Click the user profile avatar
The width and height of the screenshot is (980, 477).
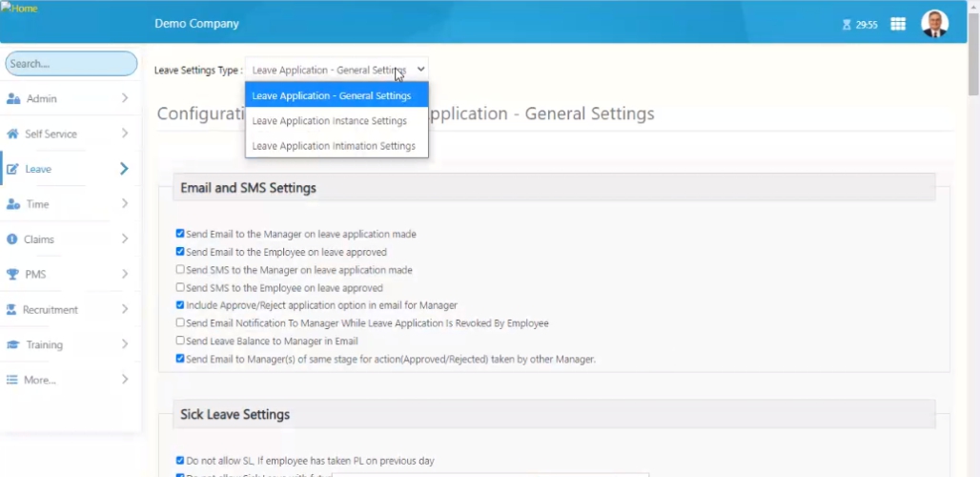[x=934, y=24]
